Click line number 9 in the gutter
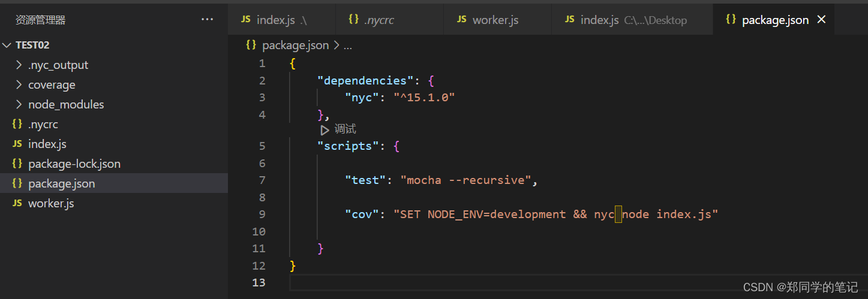This screenshot has height=299, width=868. point(262,214)
